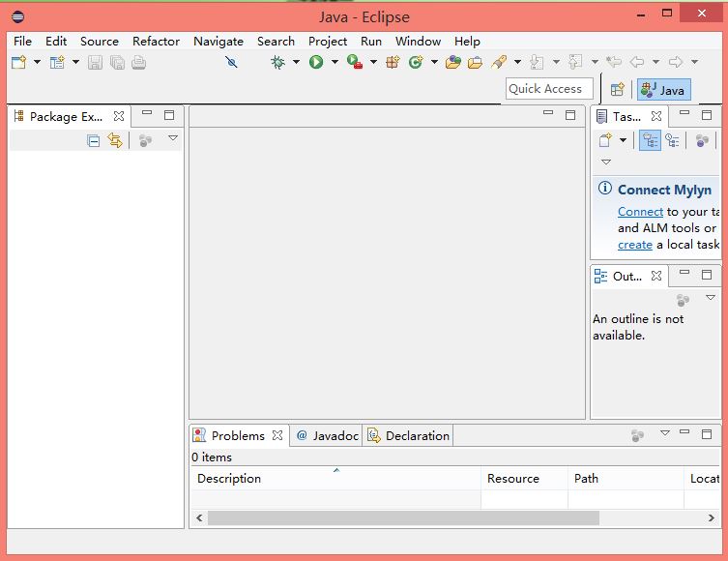
Task: Click the External Tools run icon
Action: (355, 62)
